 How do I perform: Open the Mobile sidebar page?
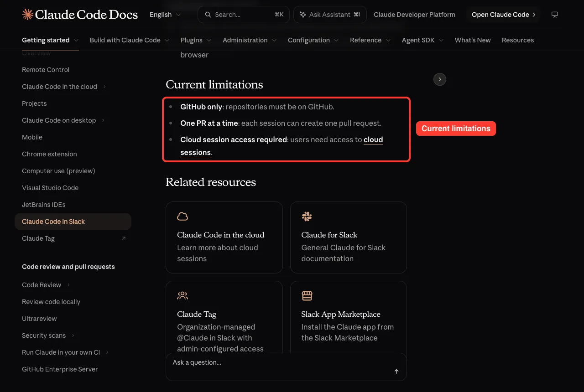click(x=32, y=137)
